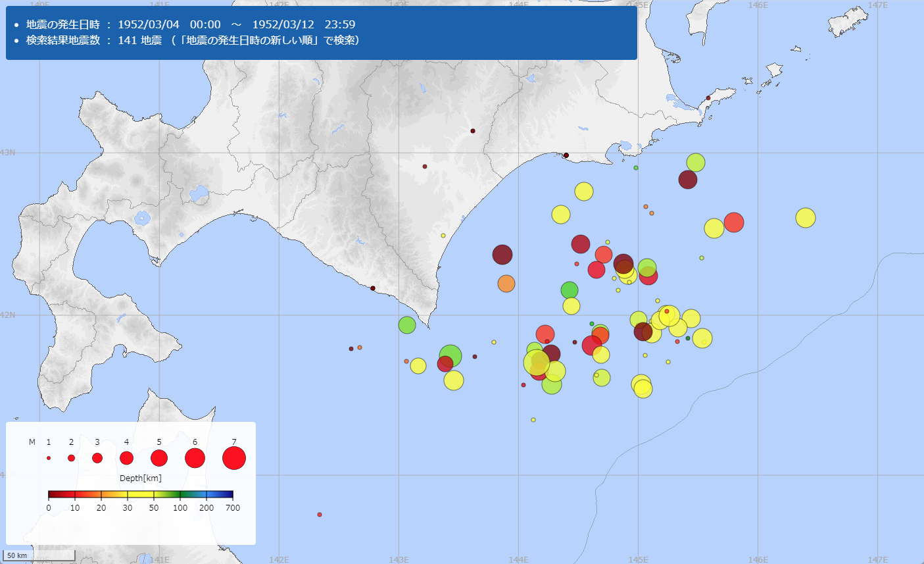Select the magnitude 4 legend circle

(126, 458)
